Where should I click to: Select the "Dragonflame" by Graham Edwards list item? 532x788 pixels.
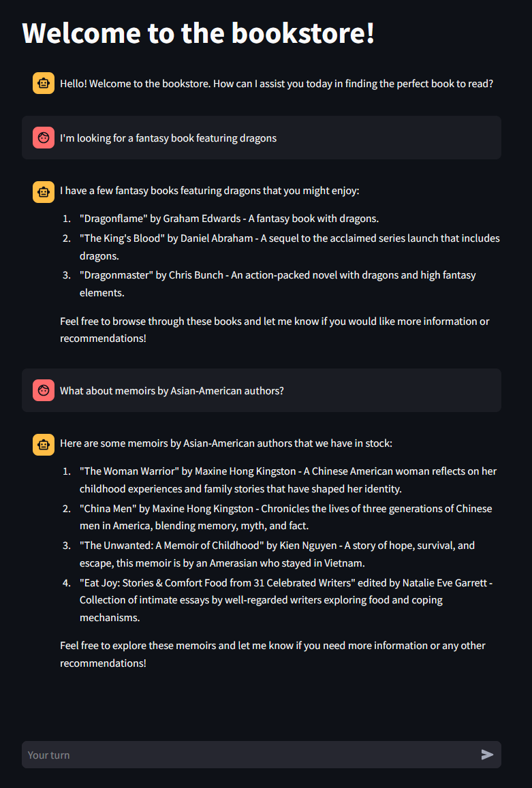(x=229, y=219)
